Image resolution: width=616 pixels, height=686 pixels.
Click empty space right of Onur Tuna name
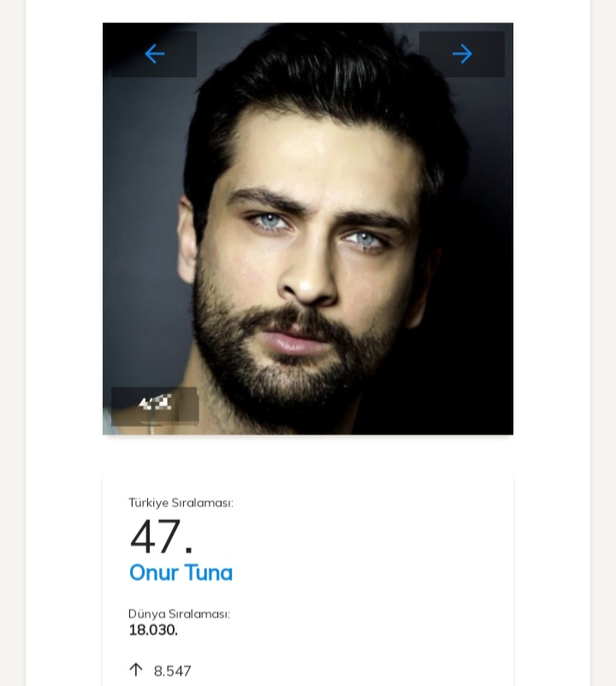coord(368,572)
